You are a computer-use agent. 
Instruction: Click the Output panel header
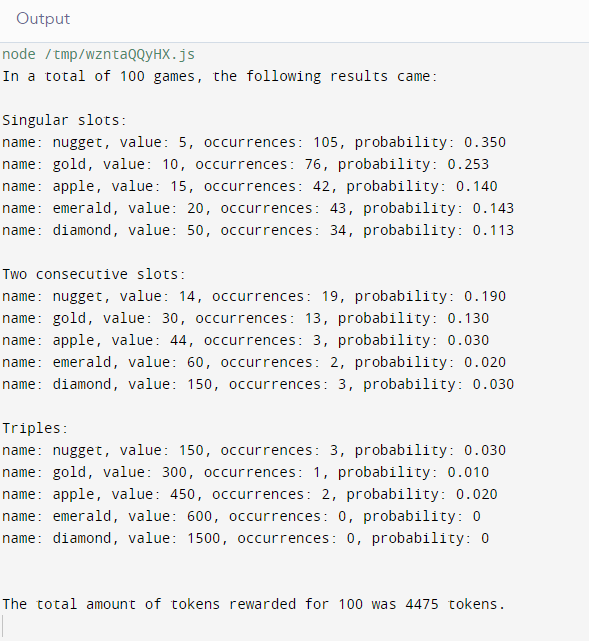pyautogui.click(x=43, y=19)
